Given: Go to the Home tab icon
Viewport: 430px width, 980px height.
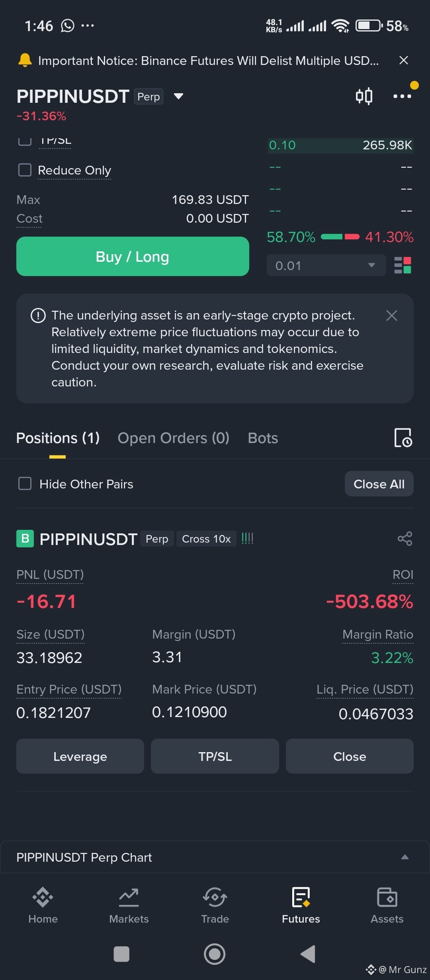Looking at the screenshot, I should (x=43, y=898).
